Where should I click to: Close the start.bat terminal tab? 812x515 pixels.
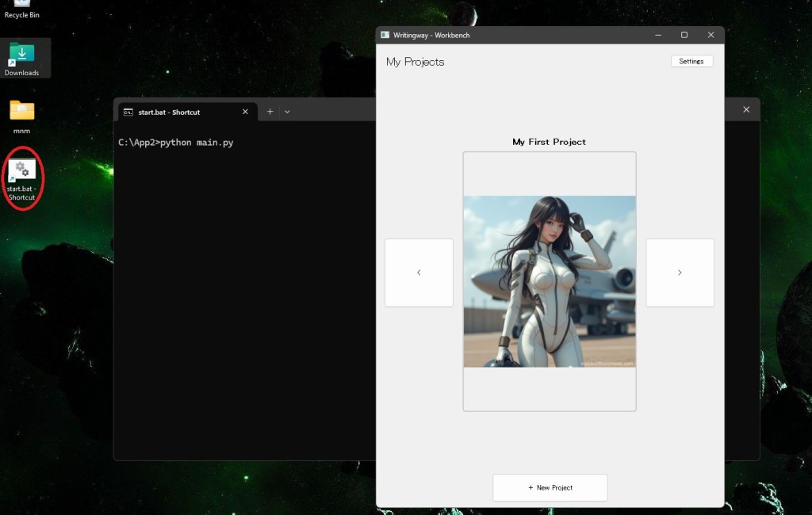[x=245, y=112]
